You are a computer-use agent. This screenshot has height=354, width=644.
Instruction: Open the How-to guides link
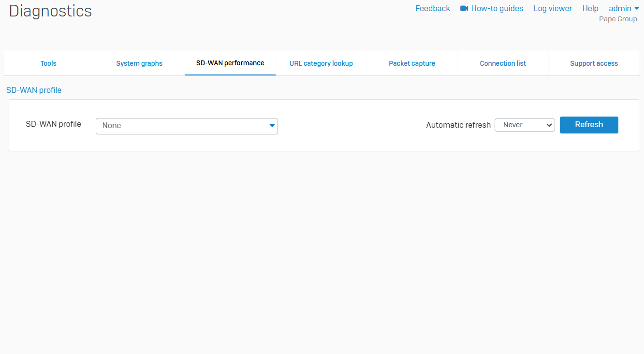pyautogui.click(x=497, y=9)
